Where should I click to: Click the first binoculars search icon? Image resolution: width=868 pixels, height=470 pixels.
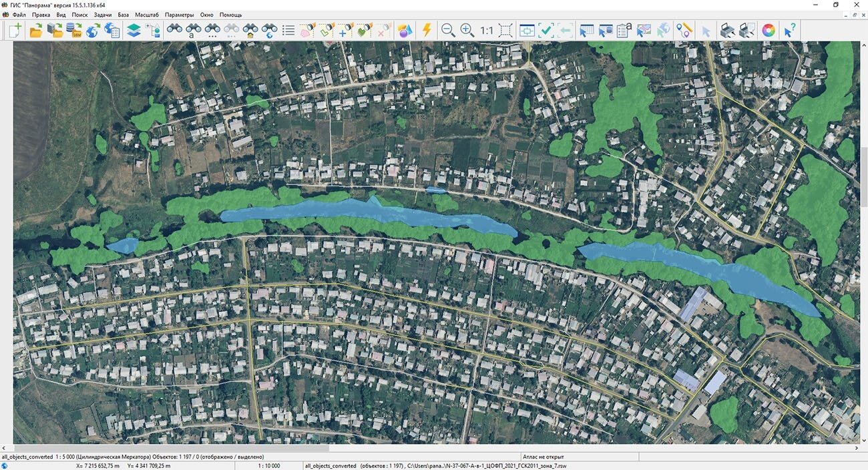[x=174, y=30]
